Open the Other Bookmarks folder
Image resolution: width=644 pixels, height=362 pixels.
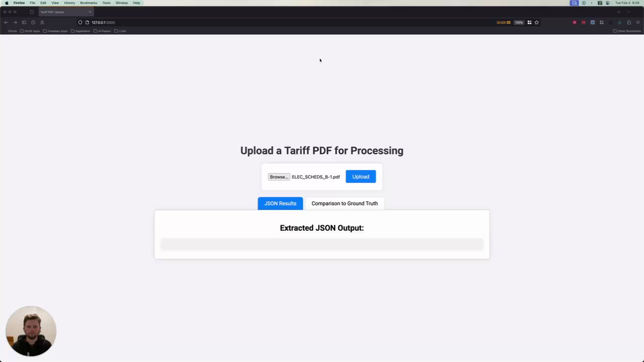[627, 31]
